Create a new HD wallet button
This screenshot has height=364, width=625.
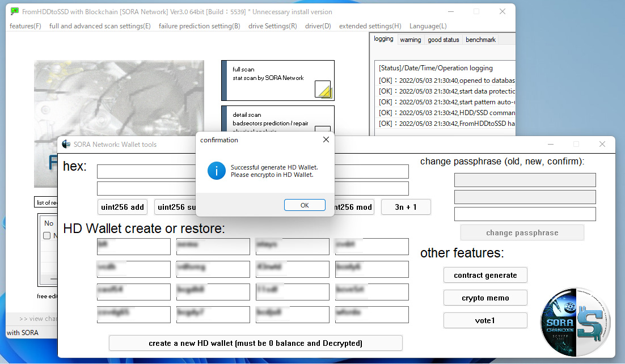tap(255, 343)
